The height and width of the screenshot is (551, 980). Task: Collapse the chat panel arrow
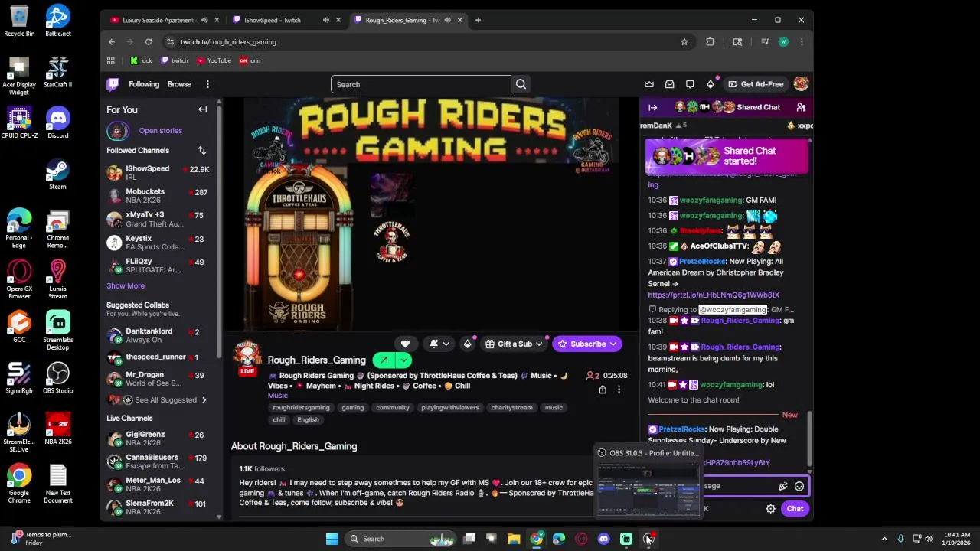(x=652, y=107)
